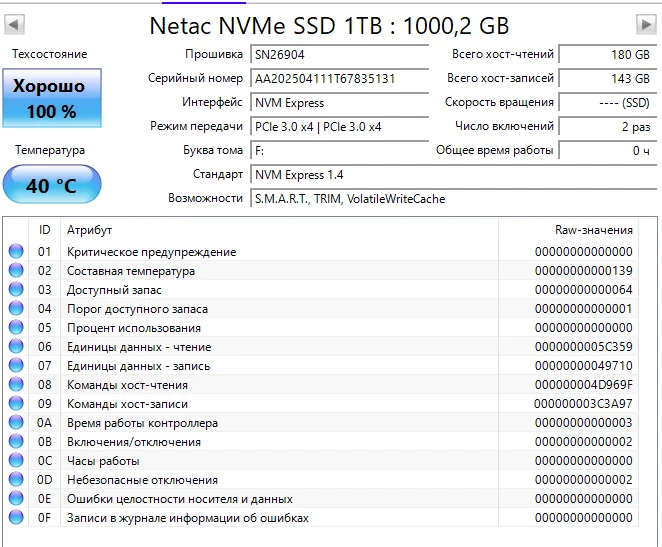Click the status orb for Часы работы

[x=16, y=461]
